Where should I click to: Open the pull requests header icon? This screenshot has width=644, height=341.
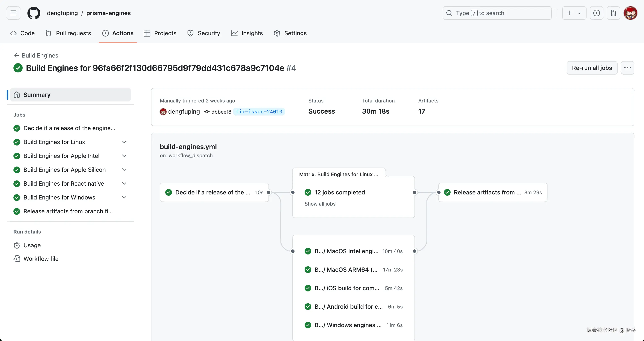(x=613, y=13)
